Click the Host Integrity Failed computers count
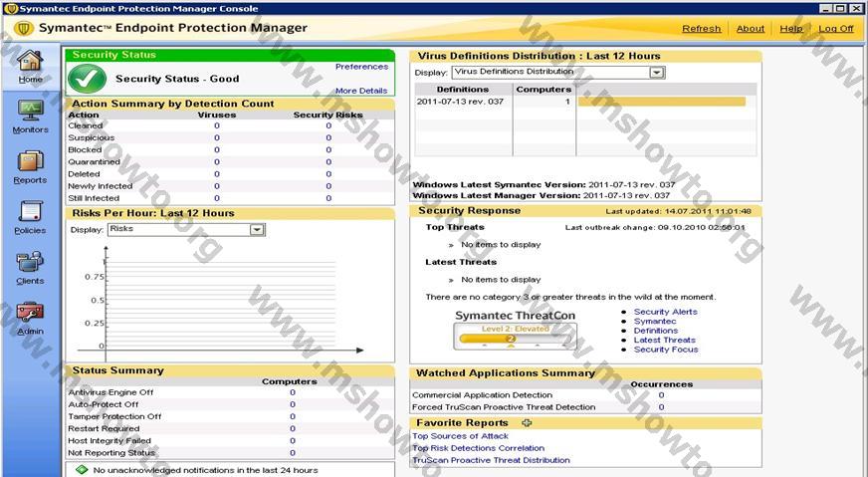The image size is (868, 477). pos(293,441)
